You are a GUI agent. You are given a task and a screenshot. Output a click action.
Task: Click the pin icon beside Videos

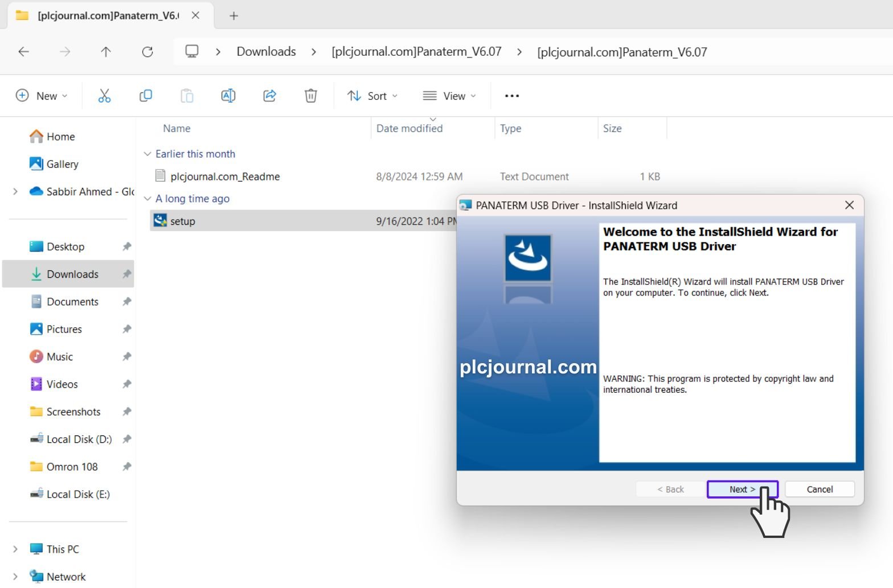126,384
